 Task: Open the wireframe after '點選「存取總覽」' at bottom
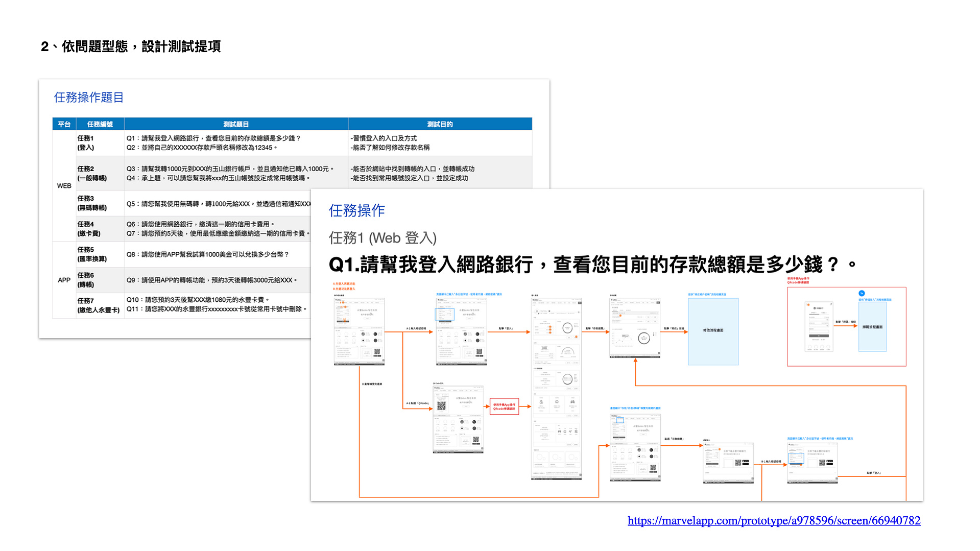729,463
